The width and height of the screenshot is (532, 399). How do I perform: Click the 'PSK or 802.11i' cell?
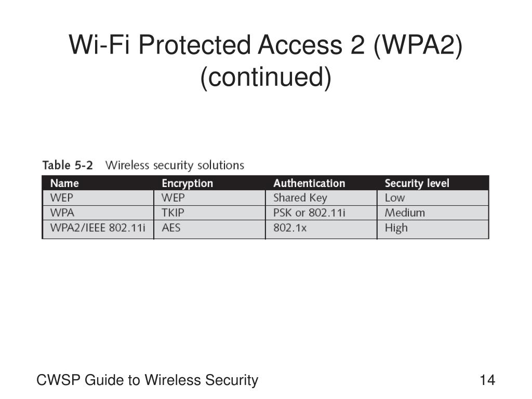click(x=321, y=212)
